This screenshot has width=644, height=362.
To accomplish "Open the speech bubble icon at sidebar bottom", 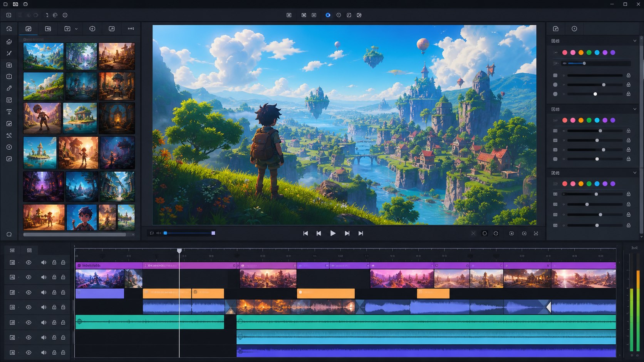I will pos(9,234).
